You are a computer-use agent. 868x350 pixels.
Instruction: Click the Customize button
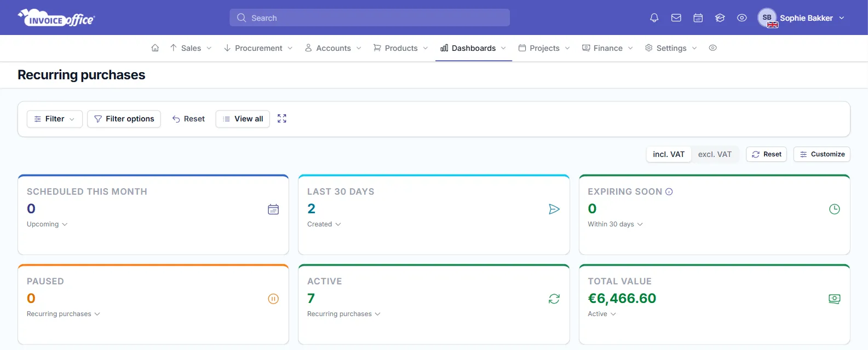[822, 154]
